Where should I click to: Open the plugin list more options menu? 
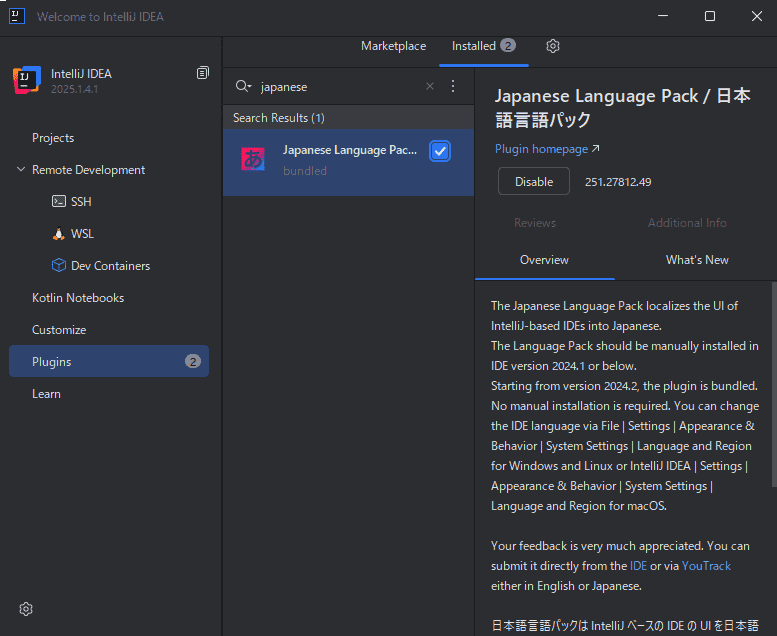point(452,87)
